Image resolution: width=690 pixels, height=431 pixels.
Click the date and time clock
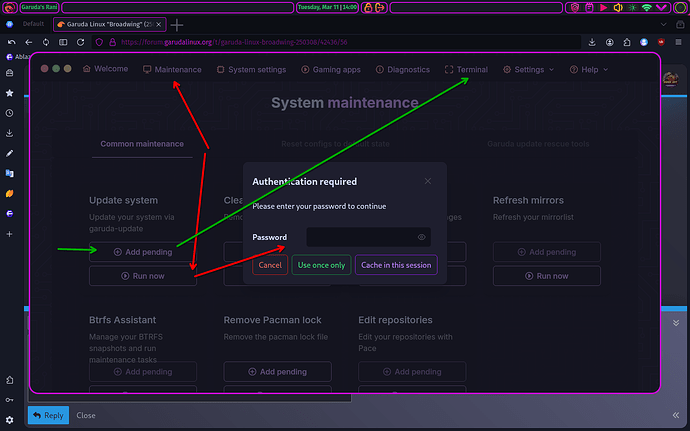327,7
